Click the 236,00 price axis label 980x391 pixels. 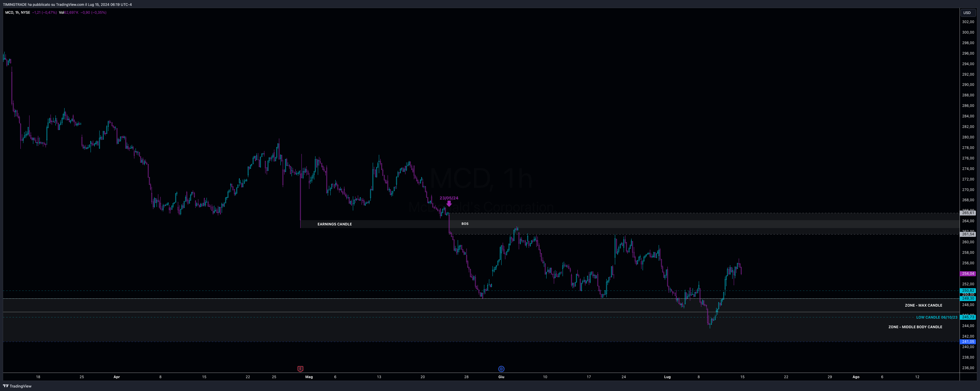click(x=968, y=368)
